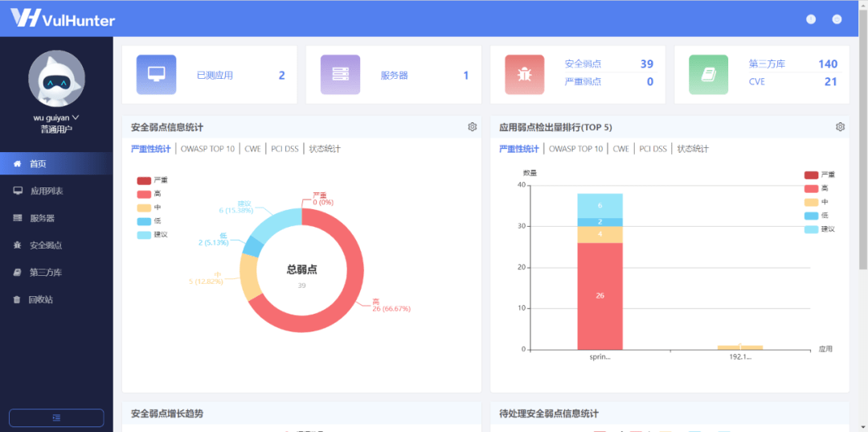
Task: Select 状态统计 tab in 应用弱点检出量排行 panel
Action: 693,149
